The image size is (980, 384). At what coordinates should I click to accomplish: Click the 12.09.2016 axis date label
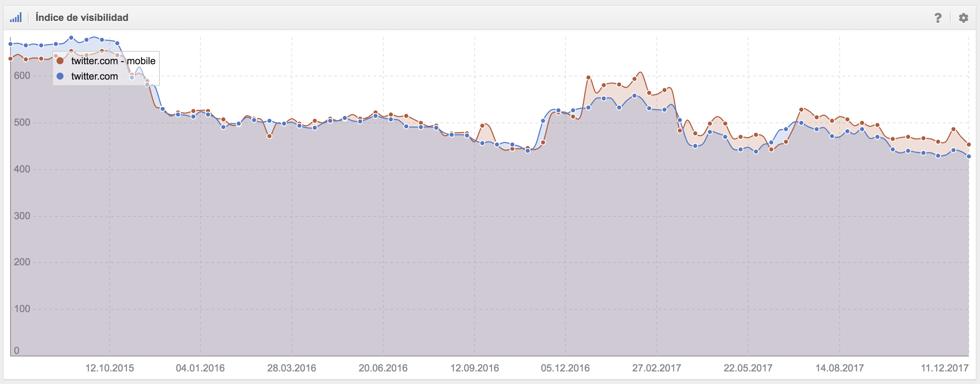(x=474, y=368)
